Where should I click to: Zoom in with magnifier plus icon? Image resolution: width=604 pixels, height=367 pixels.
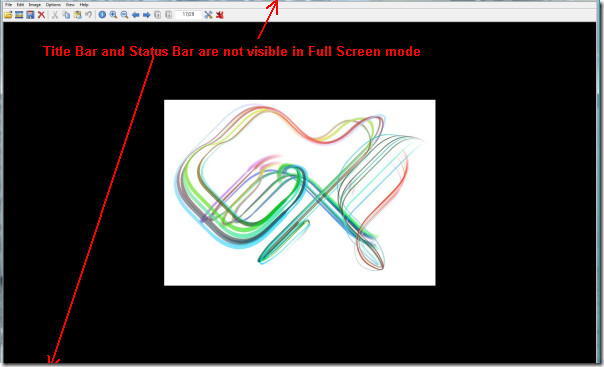click(113, 15)
